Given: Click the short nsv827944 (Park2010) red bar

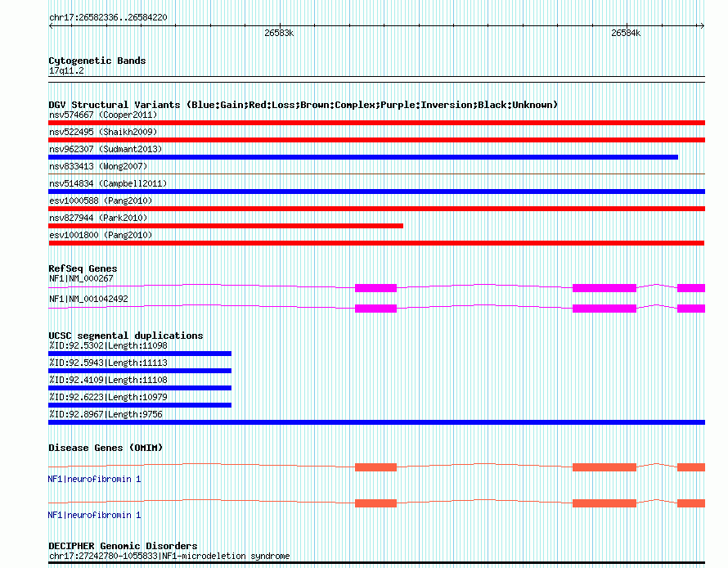Looking at the screenshot, I should tap(226, 226).
